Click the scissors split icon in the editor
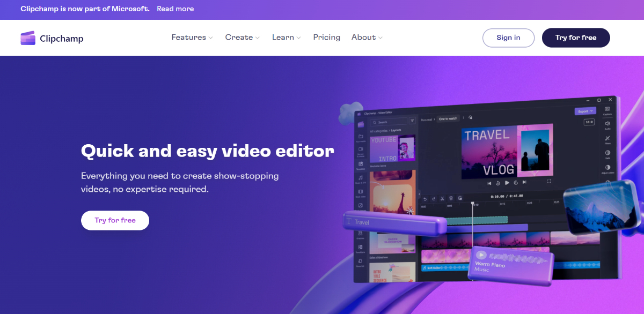The width and height of the screenshot is (644, 314). pyautogui.click(x=442, y=199)
